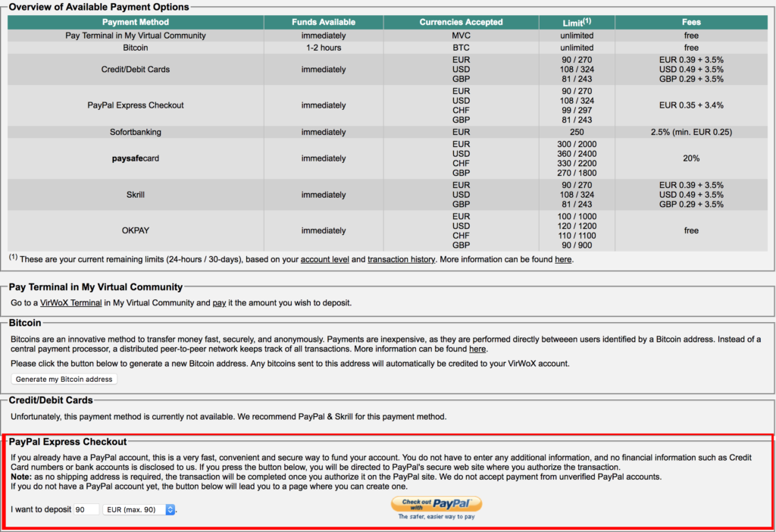Viewport: 776px width, 532px height.
Task: Click the 'pay' link in Pay Terminal section
Action: click(x=219, y=303)
